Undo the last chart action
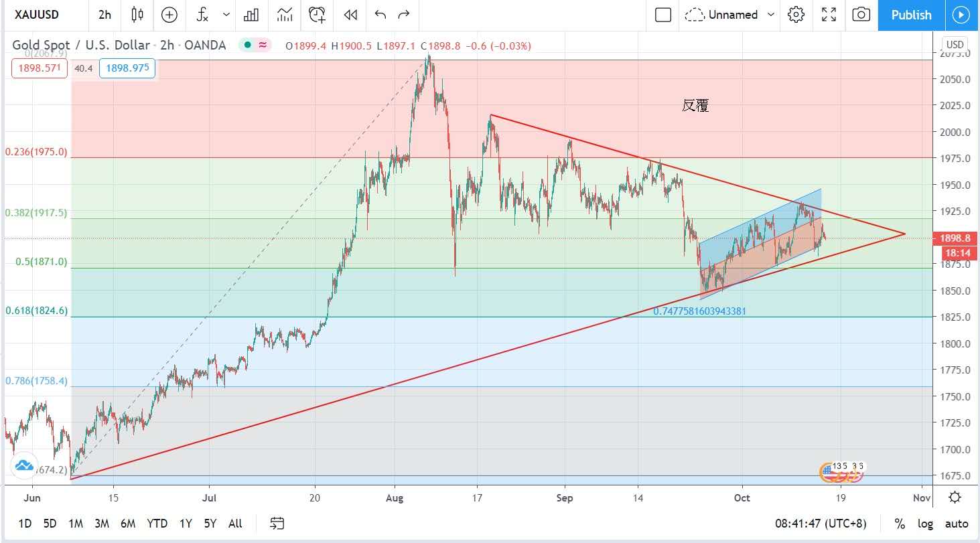This screenshot has height=543, width=980. 380,15
